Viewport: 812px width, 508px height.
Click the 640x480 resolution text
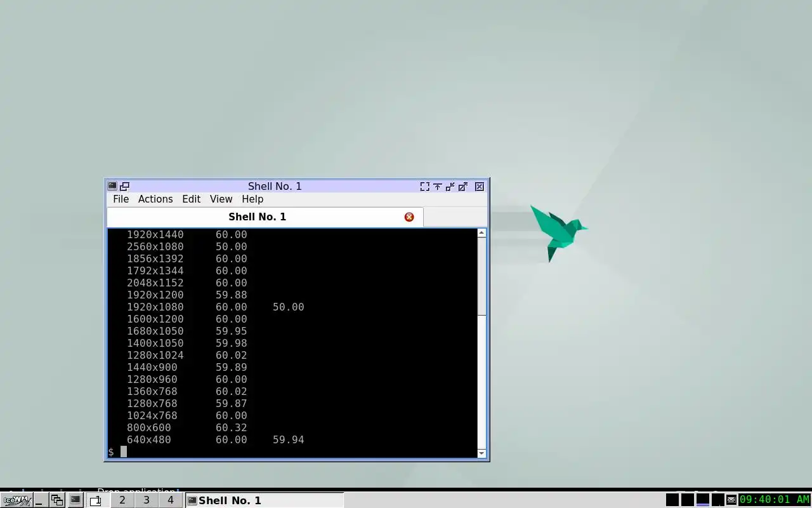(149, 440)
